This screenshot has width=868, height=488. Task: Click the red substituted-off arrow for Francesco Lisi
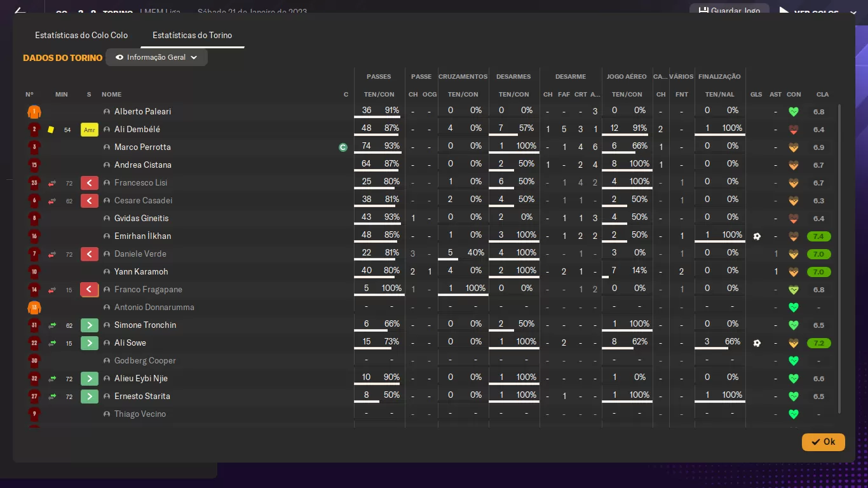(x=90, y=183)
